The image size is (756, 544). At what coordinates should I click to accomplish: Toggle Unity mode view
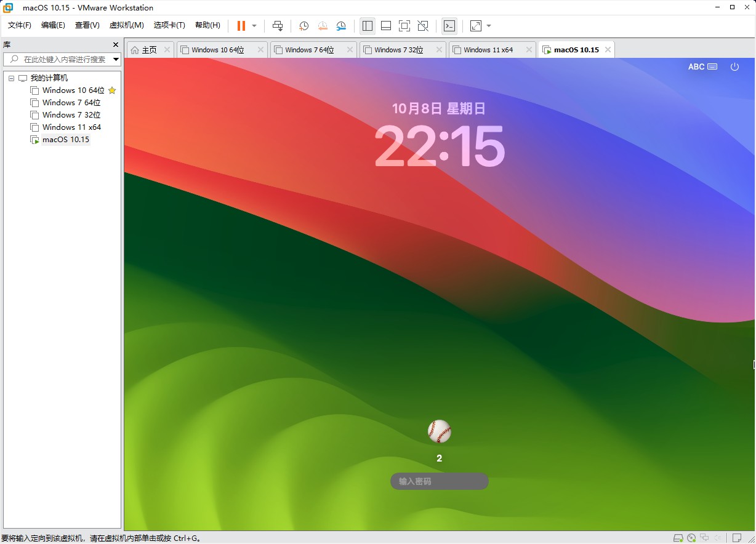click(423, 26)
